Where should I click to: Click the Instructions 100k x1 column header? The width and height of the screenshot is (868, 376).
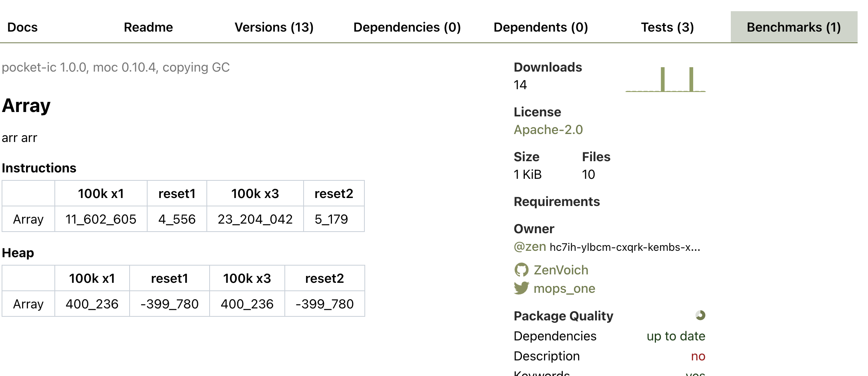(101, 194)
